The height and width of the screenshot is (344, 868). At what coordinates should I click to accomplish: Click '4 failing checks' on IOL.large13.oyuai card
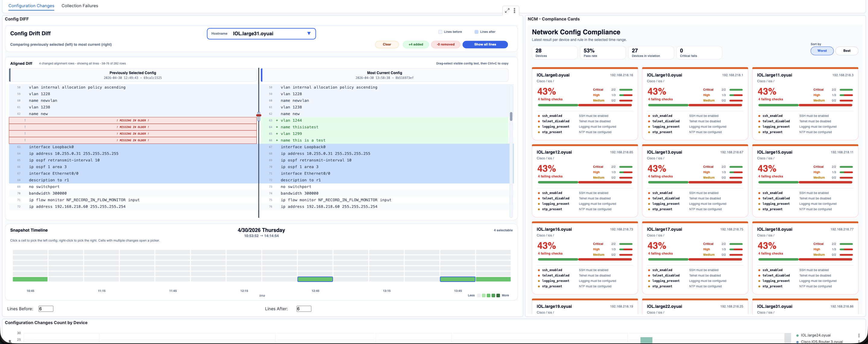tap(660, 177)
